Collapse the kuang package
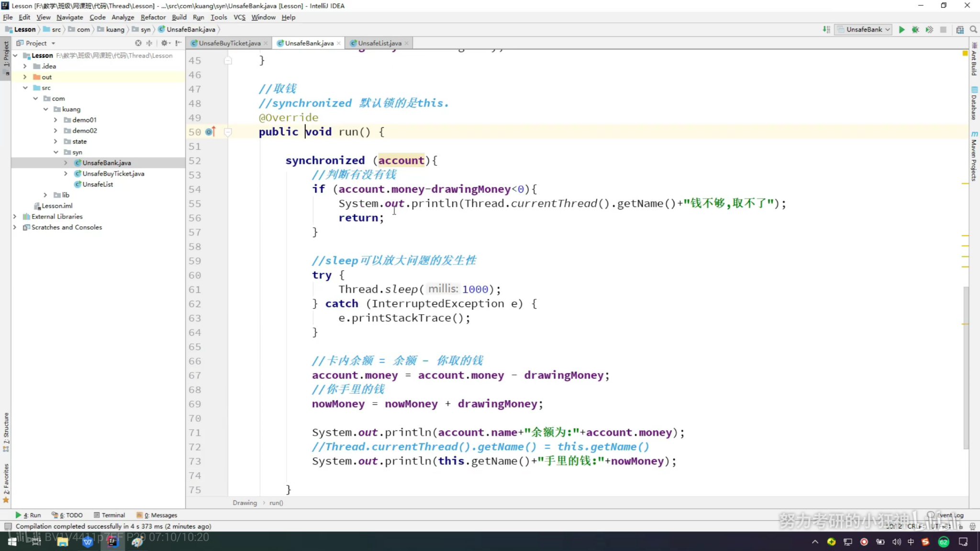 pyautogui.click(x=45, y=109)
